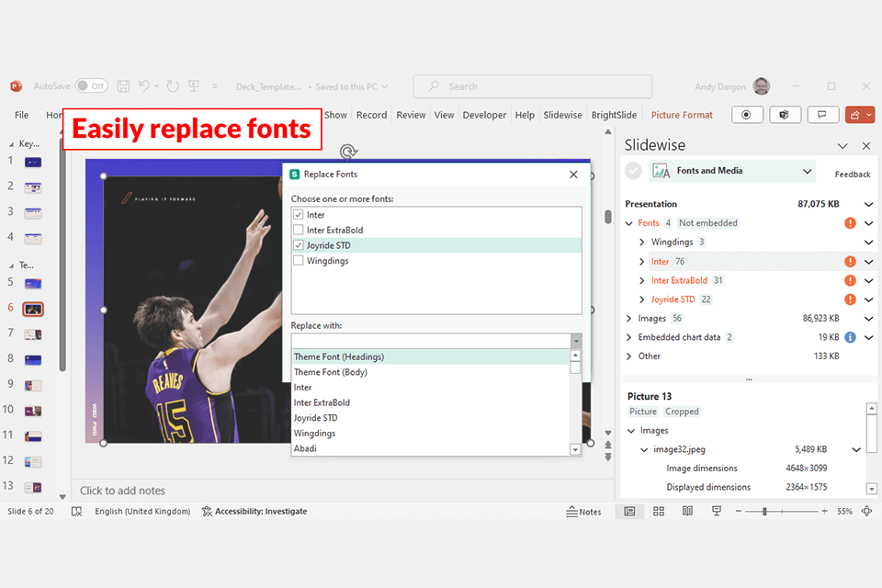Check the Inter ExtraBold checkbox

tap(298, 230)
